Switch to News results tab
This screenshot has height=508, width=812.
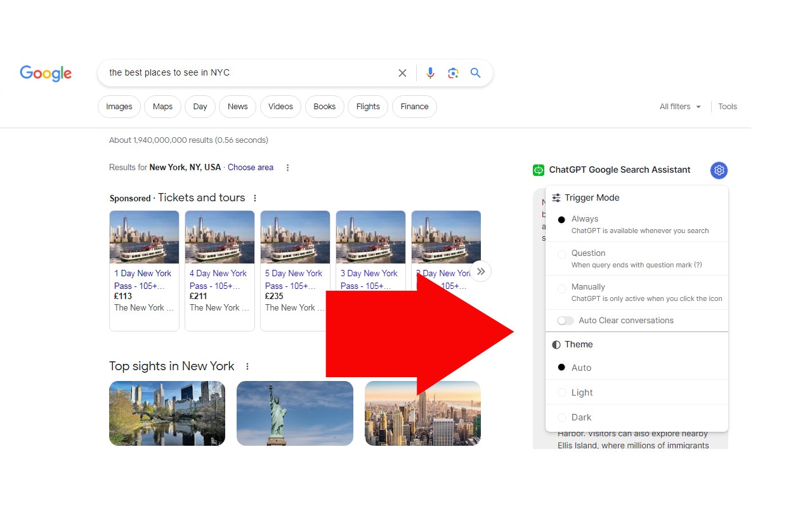238,107
